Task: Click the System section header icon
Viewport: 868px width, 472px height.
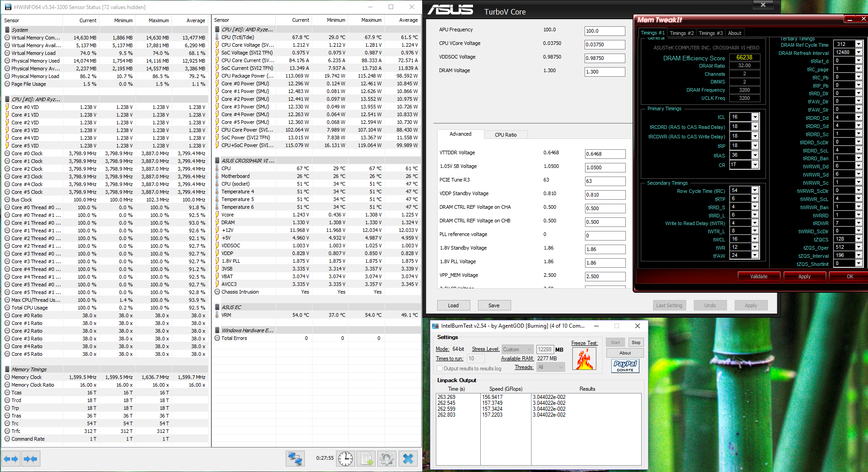Action: pos(7,30)
